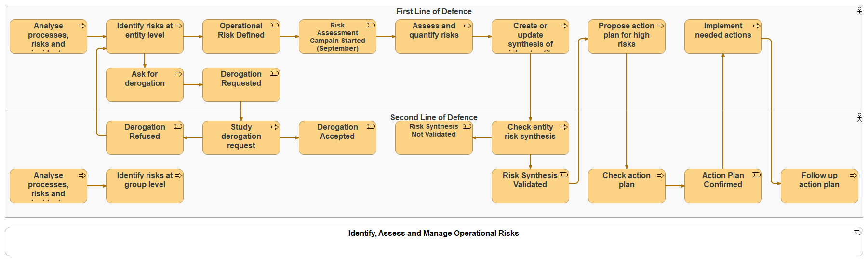Click the 'First Line of Defence' lane title
The width and height of the screenshot is (868, 261).
[x=434, y=11]
